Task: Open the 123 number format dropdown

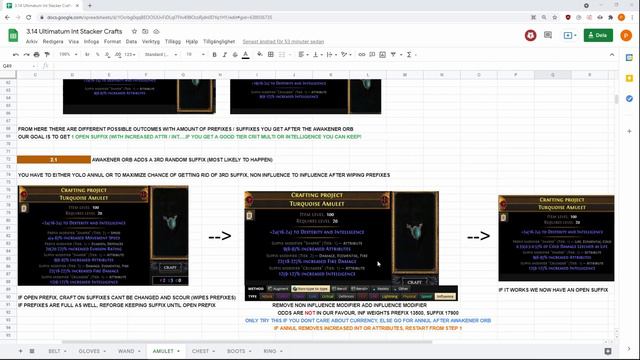Action: (130, 54)
